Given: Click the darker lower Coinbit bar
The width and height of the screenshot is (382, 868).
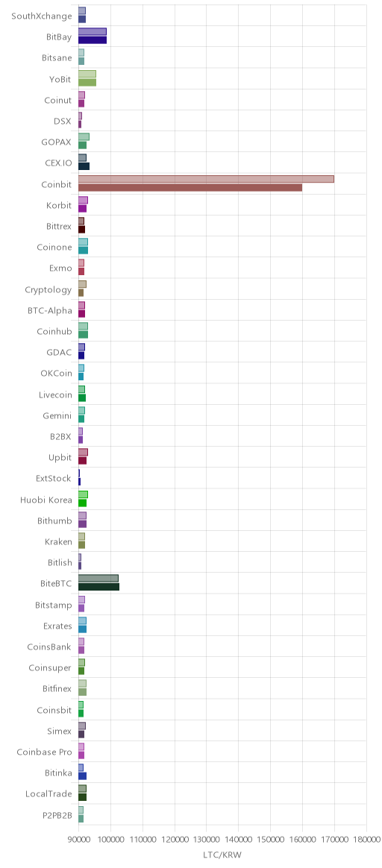Looking at the screenshot, I should click(x=190, y=187).
